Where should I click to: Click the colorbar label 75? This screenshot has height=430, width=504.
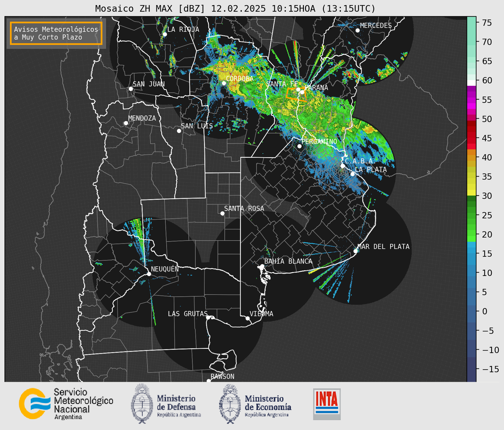[488, 23]
